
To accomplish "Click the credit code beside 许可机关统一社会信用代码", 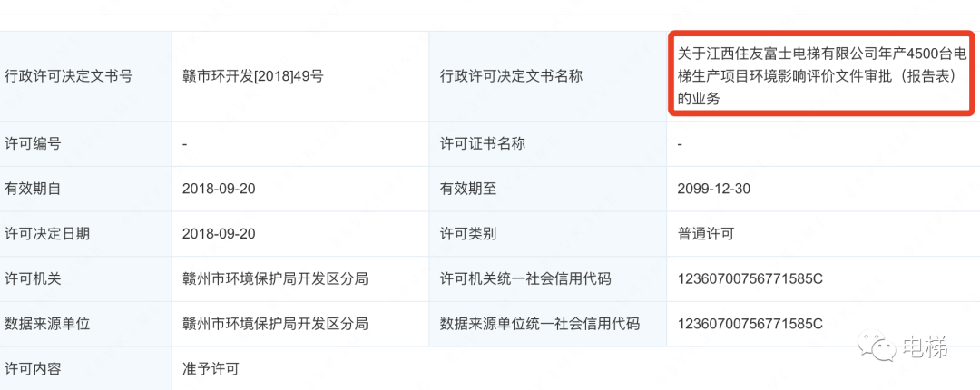I will point(750,278).
